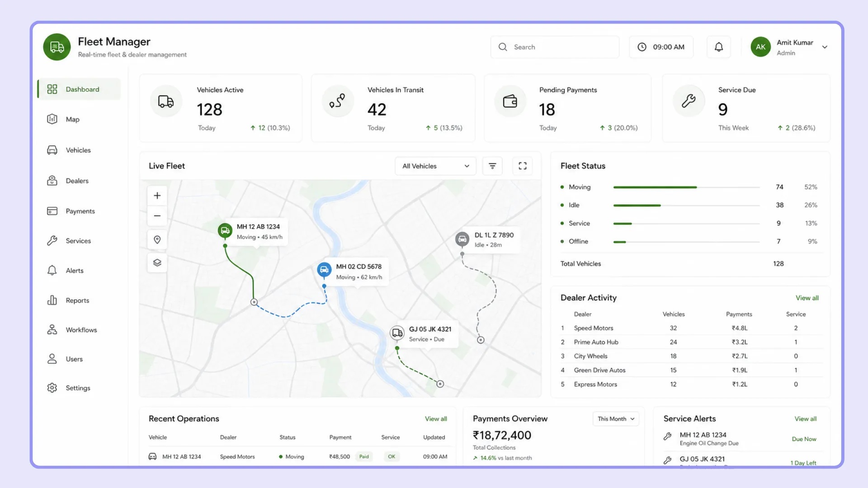
Task: Select the GJ 05 JK 4321 truck marker
Action: click(397, 333)
